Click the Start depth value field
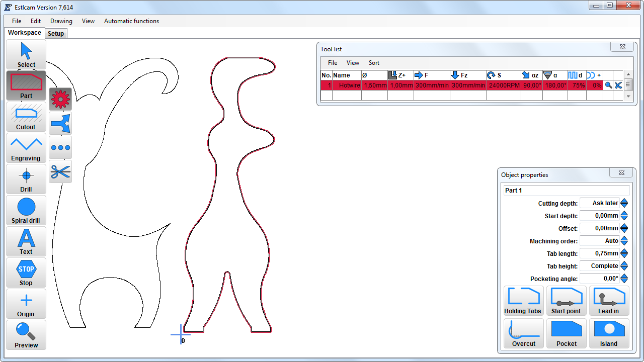Image resolution: width=644 pixels, height=362 pixels. (x=600, y=216)
